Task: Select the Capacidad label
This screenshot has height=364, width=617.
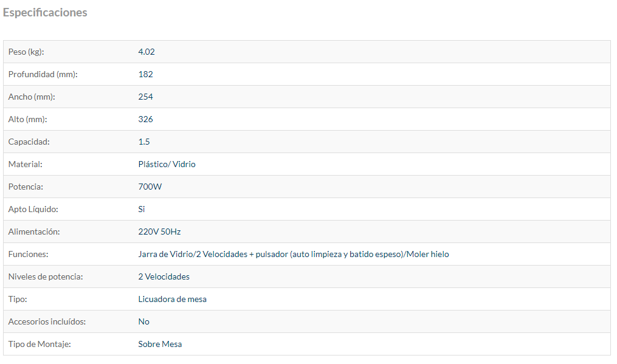Action: click(x=29, y=142)
